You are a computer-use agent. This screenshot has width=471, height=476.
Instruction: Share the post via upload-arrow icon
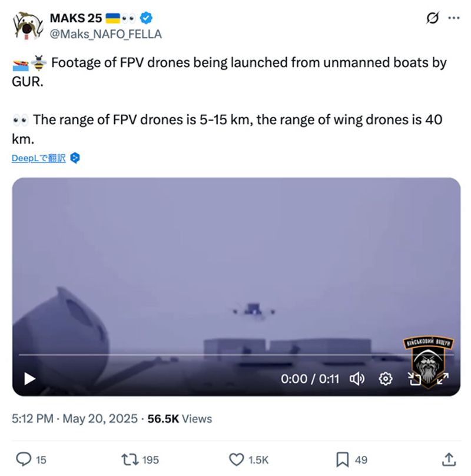coord(448,460)
